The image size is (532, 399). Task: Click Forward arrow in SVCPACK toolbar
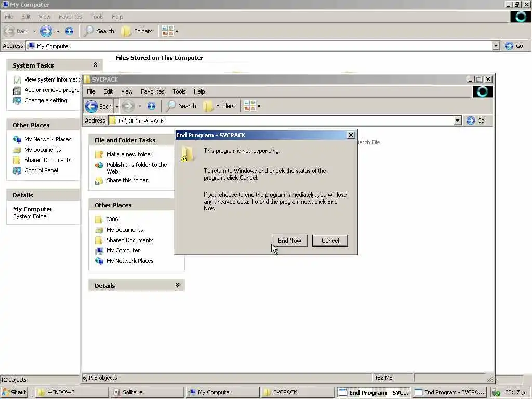[128, 106]
